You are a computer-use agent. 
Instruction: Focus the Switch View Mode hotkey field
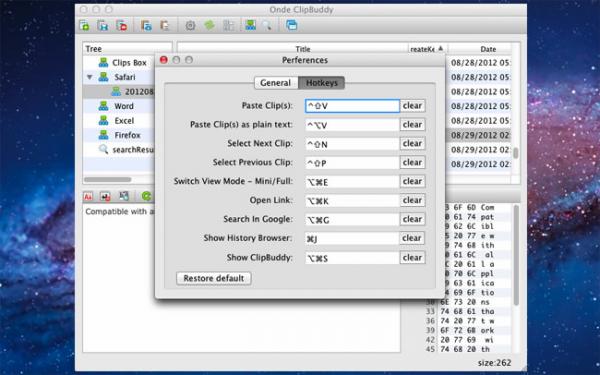click(x=352, y=181)
